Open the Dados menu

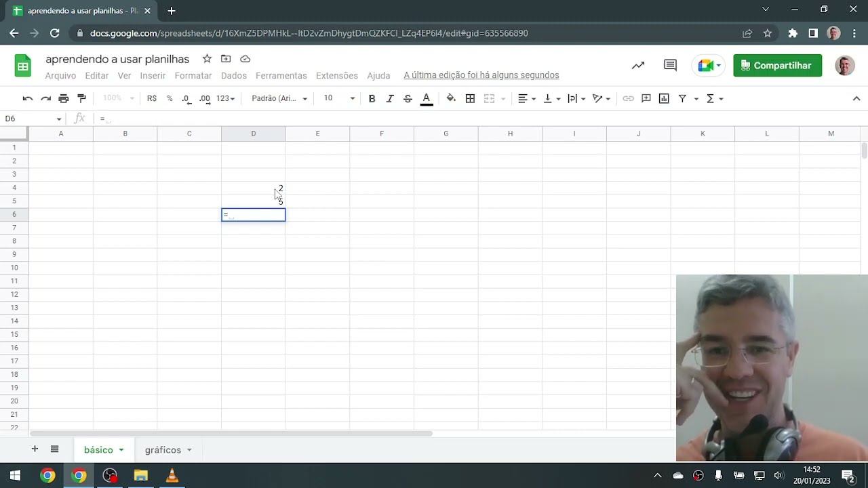(x=234, y=75)
